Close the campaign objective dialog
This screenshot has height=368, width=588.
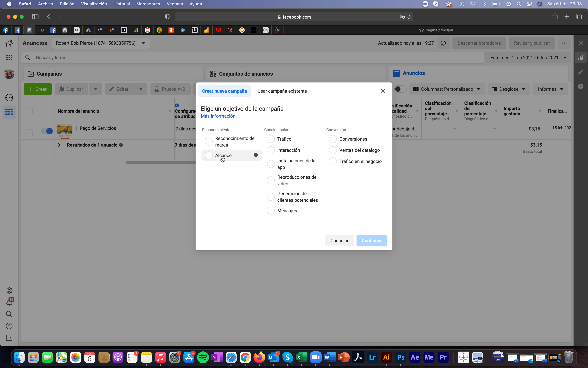(383, 91)
